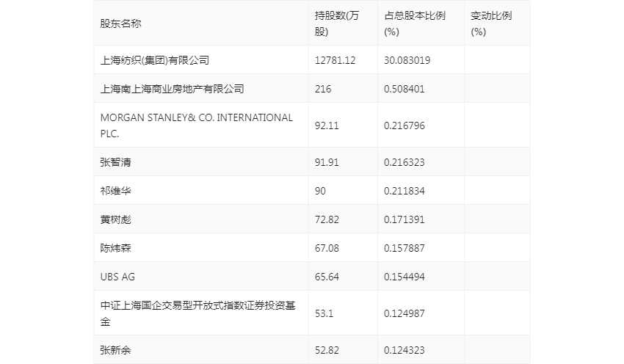624x364 pixels.
Task: Click the 变动比例(%) column header
Action: coord(491,24)
